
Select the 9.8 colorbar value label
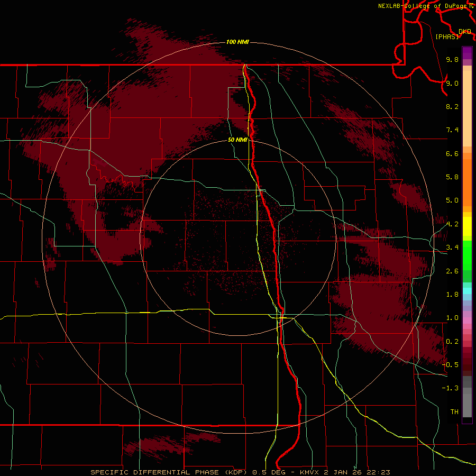[x=452, y=59]
